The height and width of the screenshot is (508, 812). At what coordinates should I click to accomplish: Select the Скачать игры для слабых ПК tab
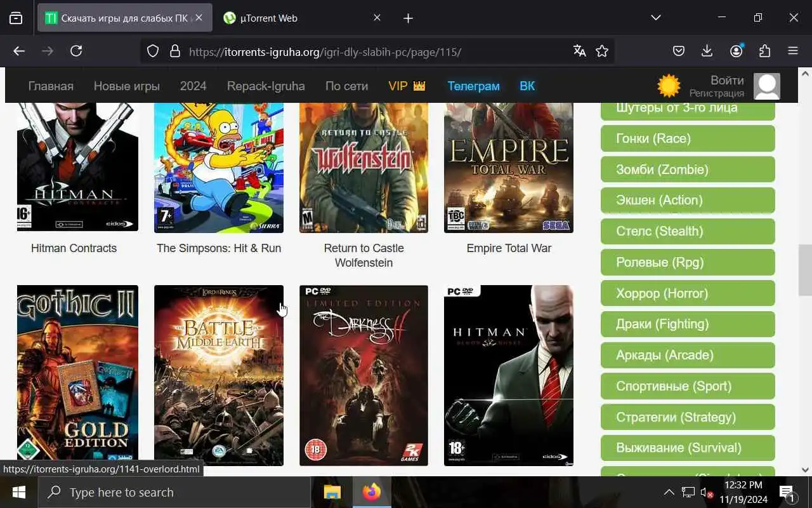point(124,18)
